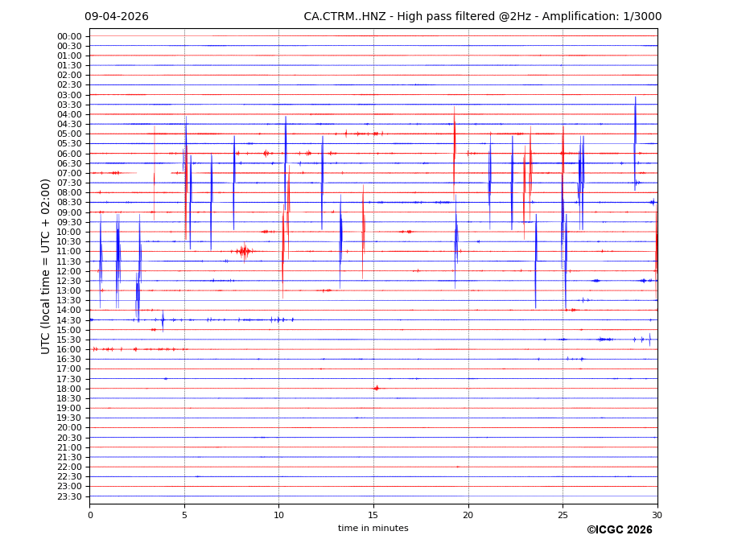Select the 06:00 row label
The image size is (746, 560).
69,154
